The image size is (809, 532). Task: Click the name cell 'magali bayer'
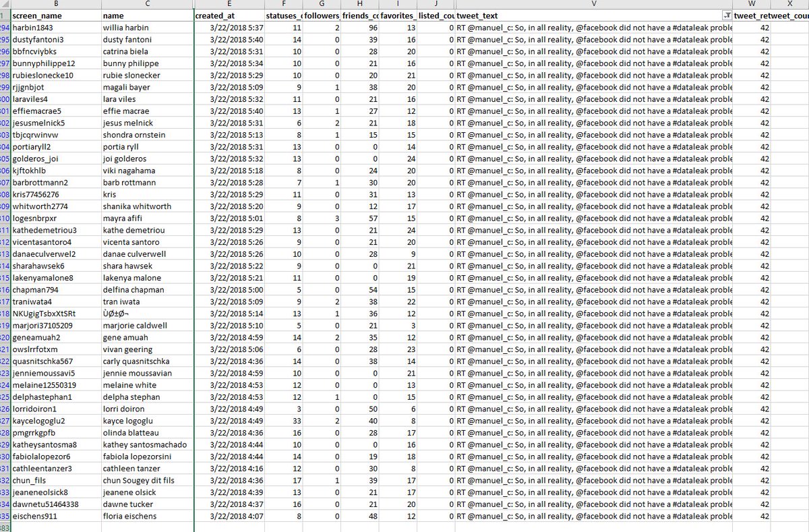pyautogui.click(x=147, y=87)
